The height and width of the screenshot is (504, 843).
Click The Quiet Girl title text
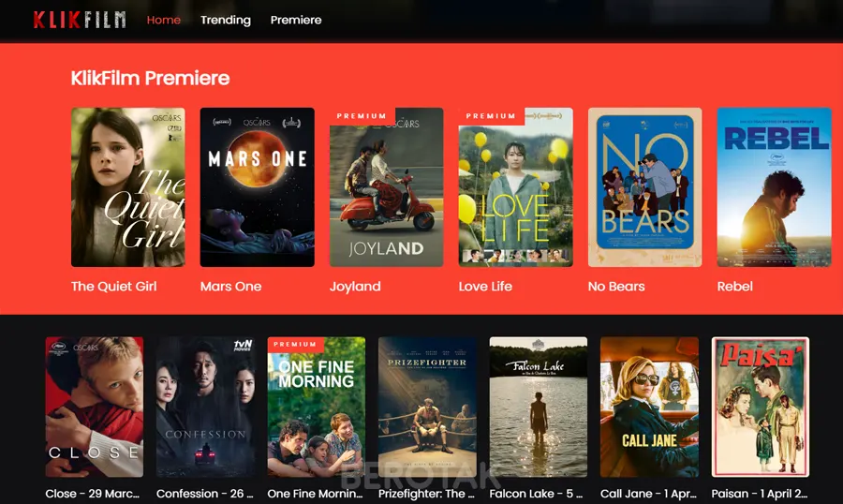click(x=114, y=286)
